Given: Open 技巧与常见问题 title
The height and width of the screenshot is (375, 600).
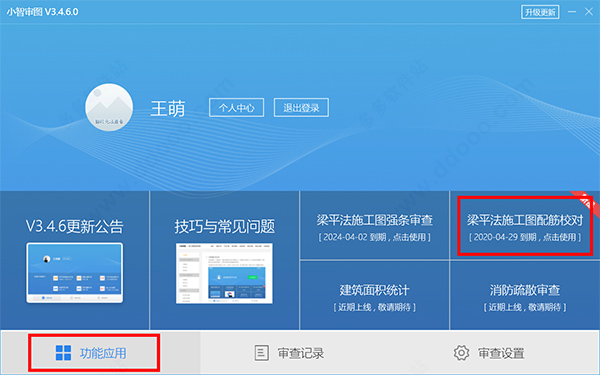Looking at the screenshot, I should click(225, 227).
